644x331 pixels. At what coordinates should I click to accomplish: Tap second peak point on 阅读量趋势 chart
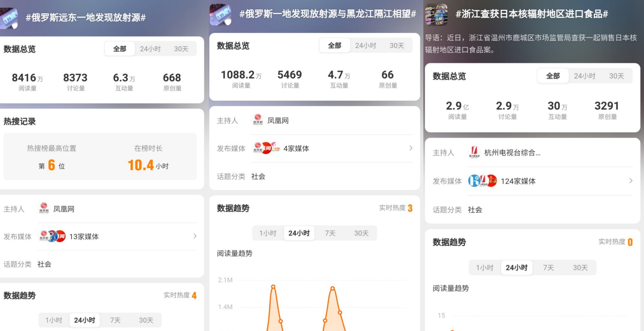tap(332, 289)
